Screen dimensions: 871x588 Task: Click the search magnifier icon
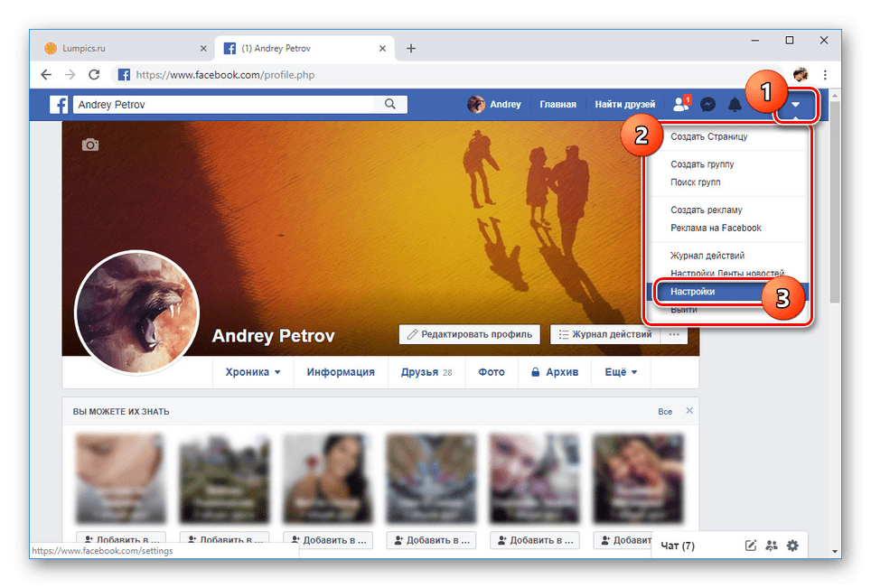pos(390,104)
